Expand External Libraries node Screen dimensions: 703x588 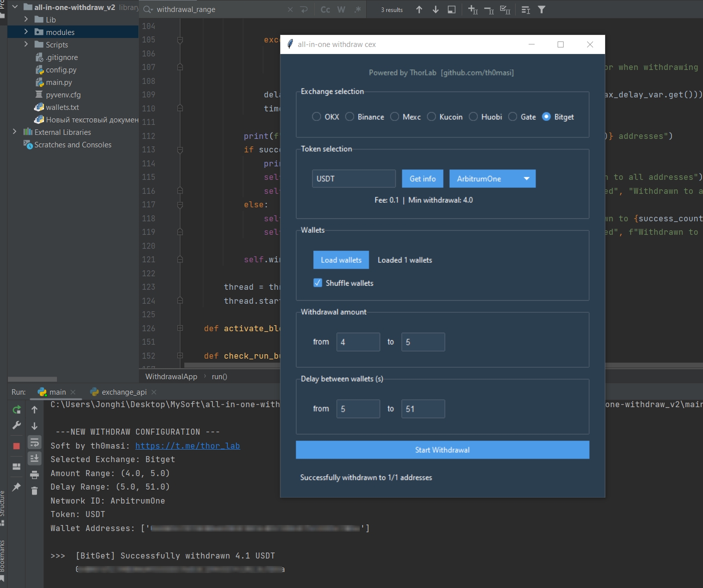15,132
